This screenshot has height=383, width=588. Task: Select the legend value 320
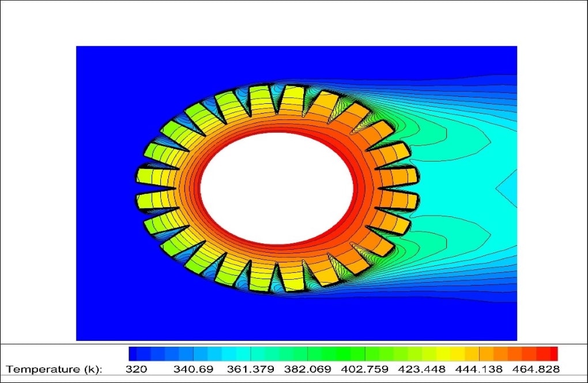[137, 369]
